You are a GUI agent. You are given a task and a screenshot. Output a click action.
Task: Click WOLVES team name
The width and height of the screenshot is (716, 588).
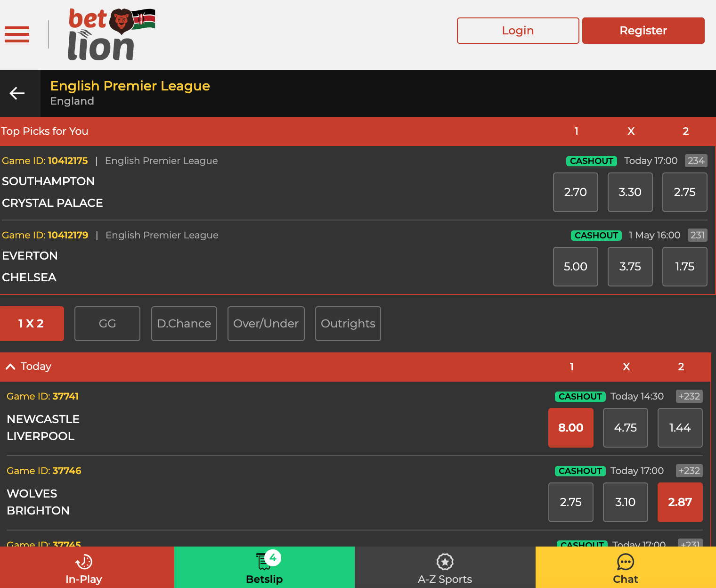(32, 494)
